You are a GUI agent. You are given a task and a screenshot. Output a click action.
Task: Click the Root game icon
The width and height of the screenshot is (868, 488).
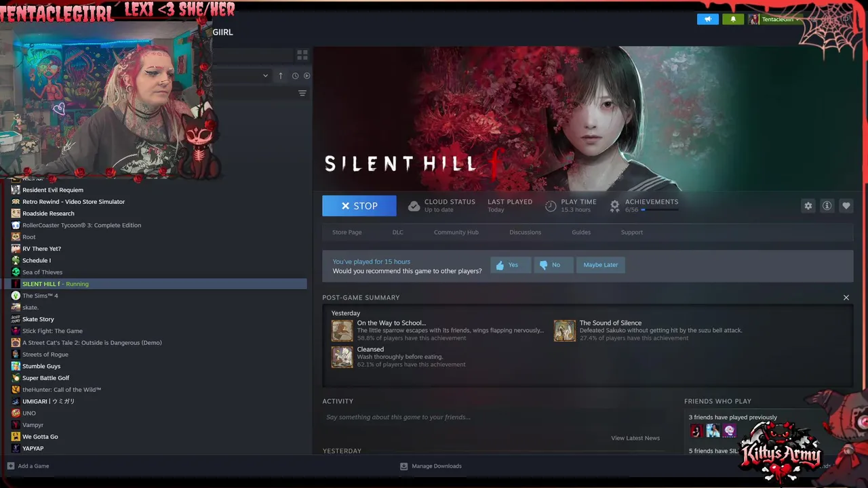(16, 237)
